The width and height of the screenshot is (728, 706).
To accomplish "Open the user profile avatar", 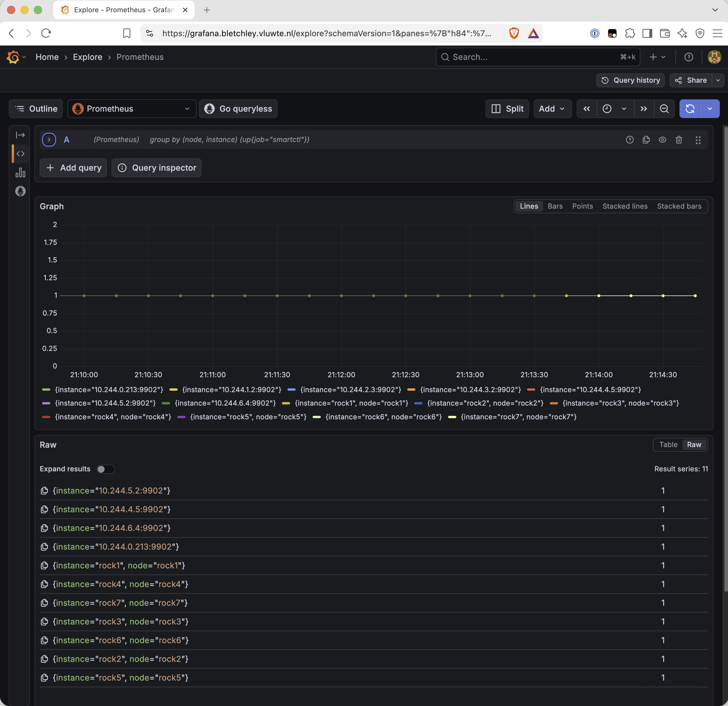I will [x=714, y=57].
